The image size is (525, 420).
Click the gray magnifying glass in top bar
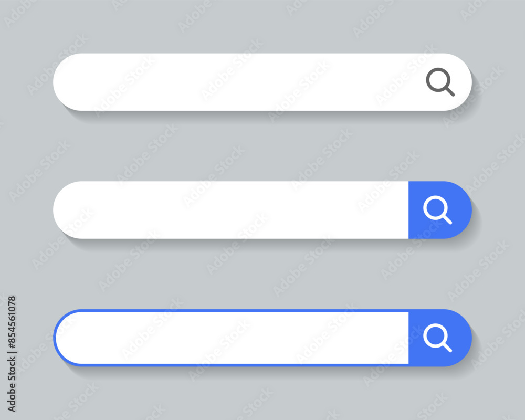(440, 82)
